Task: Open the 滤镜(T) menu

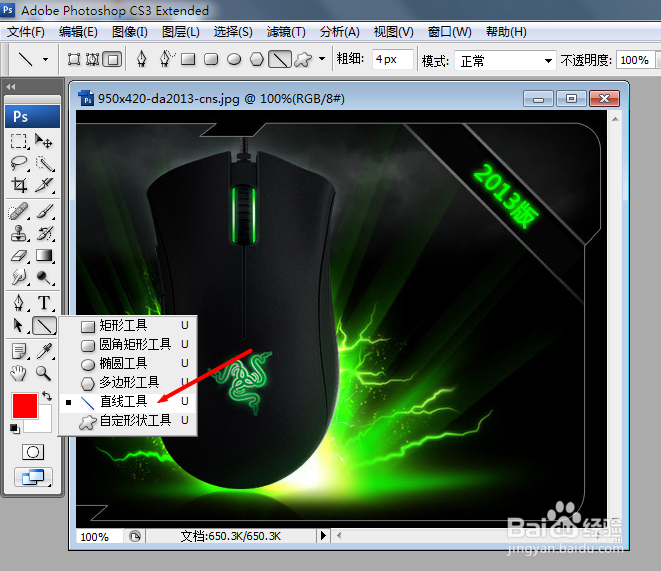Action: (x=286, y=32)
